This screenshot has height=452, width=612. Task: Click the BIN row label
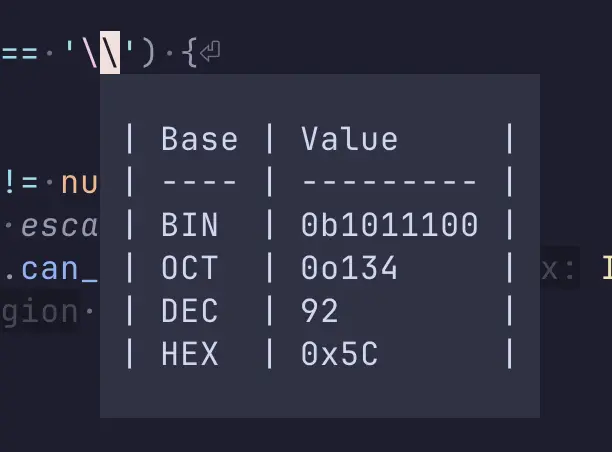pos(190,225)
